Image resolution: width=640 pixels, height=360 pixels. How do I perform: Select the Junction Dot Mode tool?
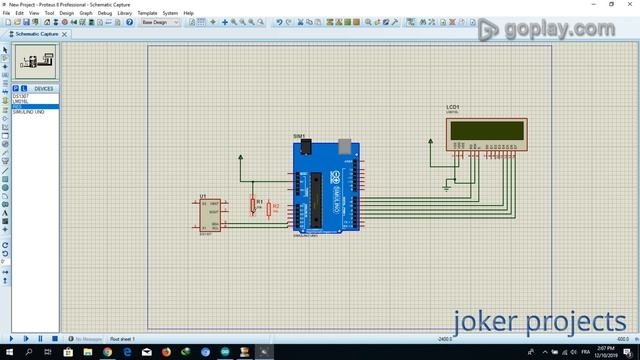click(5, 67)
